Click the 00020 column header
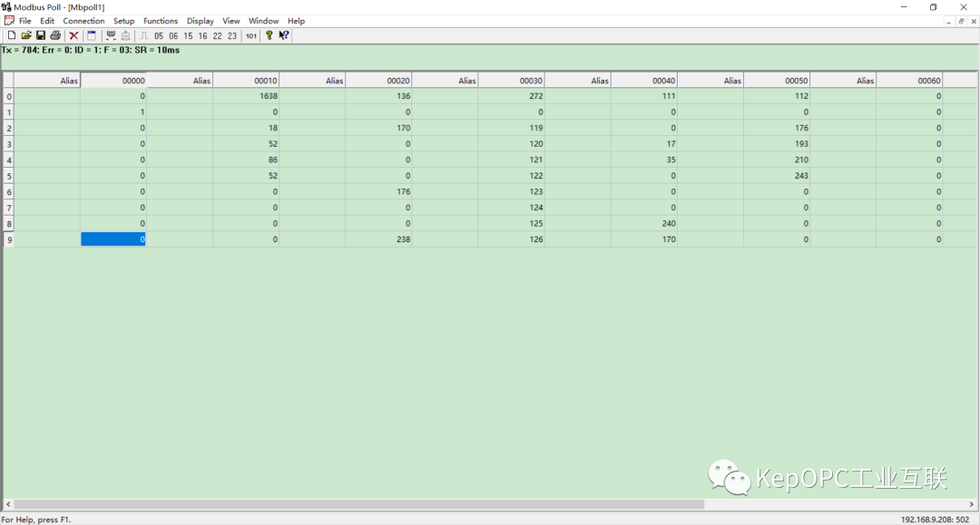The width and height of the screenshot is (980, 525). 378,81
